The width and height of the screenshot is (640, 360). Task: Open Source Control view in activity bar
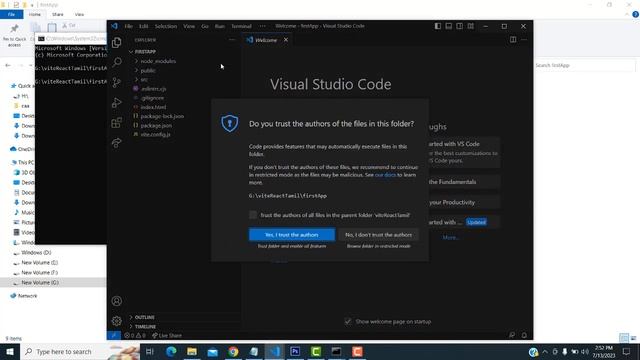[x=117, y=82]
